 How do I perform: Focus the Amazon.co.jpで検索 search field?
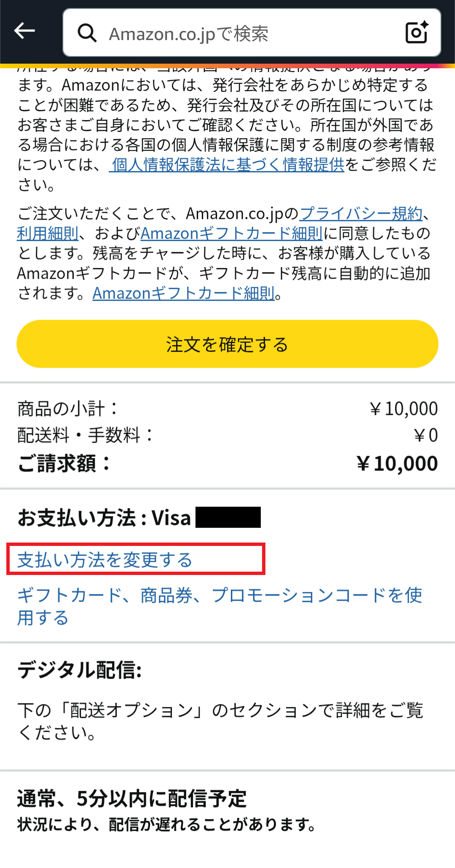pyautogui.click(x=244, y=33)
